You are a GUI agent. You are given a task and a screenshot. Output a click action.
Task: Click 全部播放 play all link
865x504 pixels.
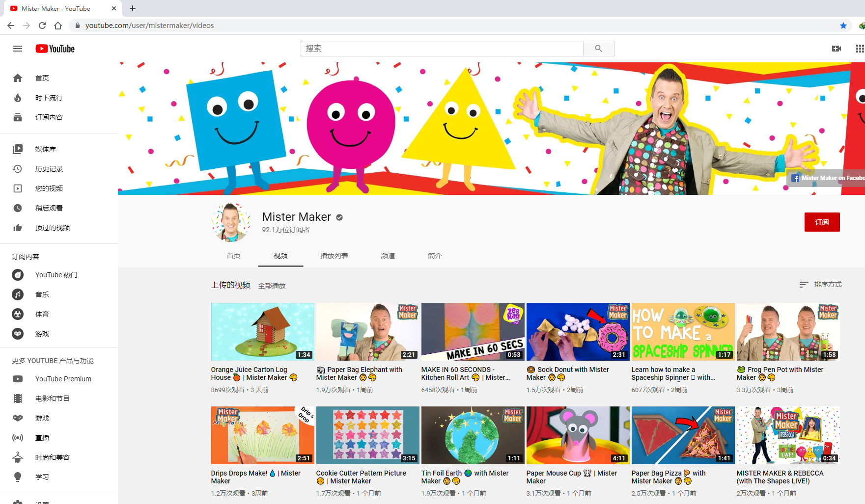pos(272,286)
